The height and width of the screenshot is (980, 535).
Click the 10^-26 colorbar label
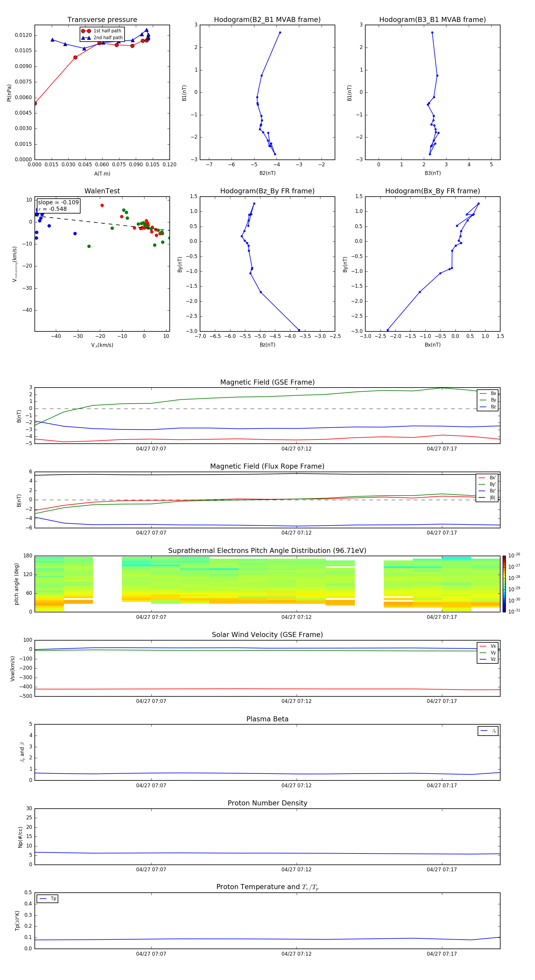(514, 555)
